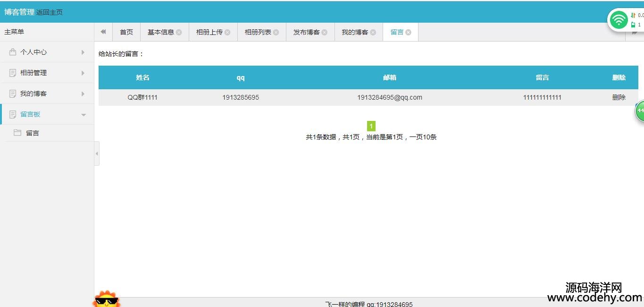Go to page 1 in pagination
The height and width of the screenshot is (307, 644).
click(x=371, y=126)
